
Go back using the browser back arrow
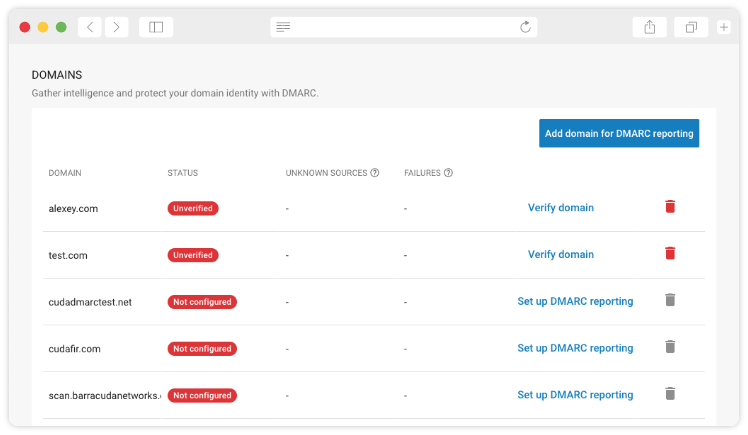[x=90, y=27]
